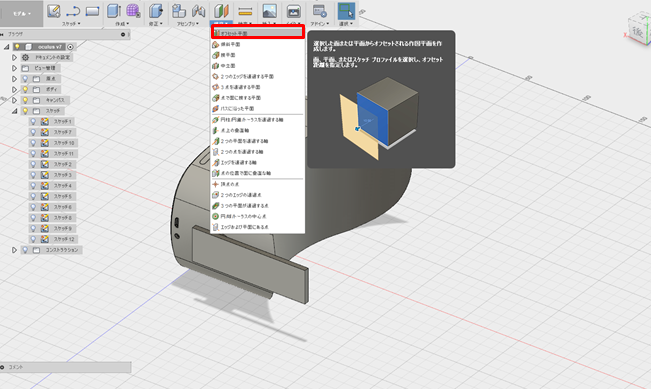Open the 修正 toolbar dropdown
The height and width of the screenshot is (389, 651).
coord(156,24)
